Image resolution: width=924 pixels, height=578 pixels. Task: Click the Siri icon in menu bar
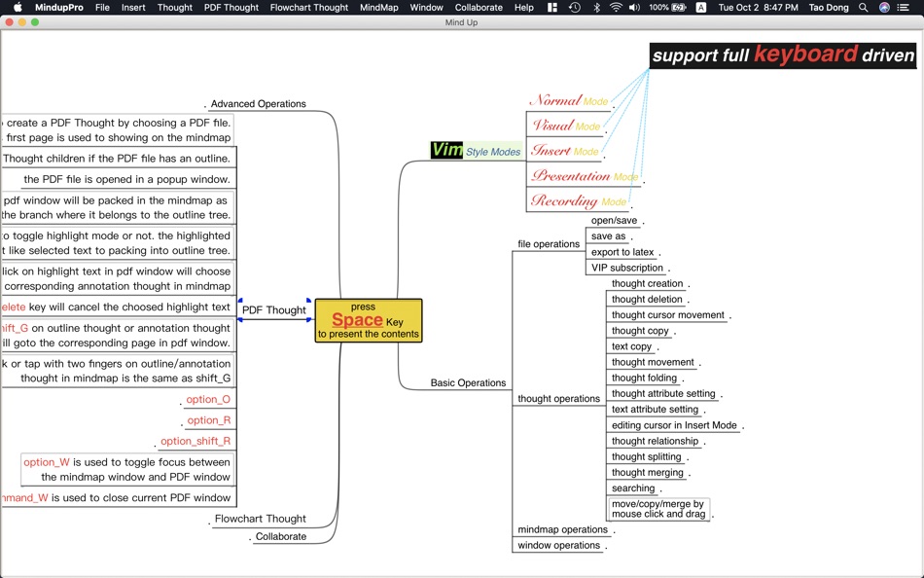coord(884,8)
